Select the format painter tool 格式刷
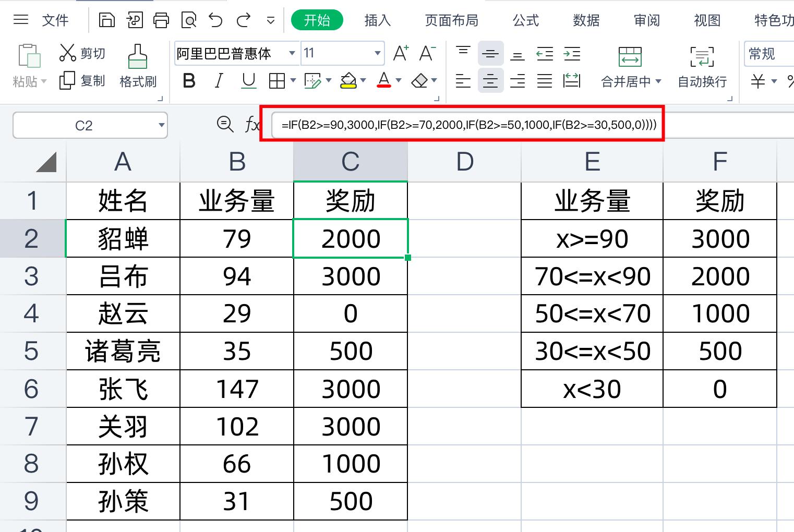 tap(137, 65)
